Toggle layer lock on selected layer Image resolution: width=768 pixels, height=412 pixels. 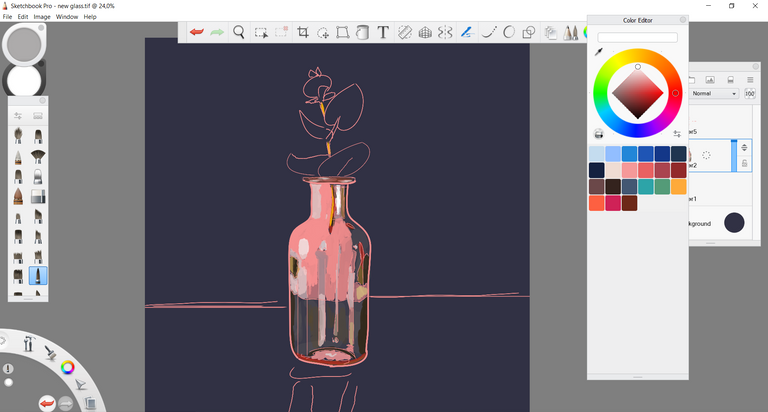[x=744, y=164]
